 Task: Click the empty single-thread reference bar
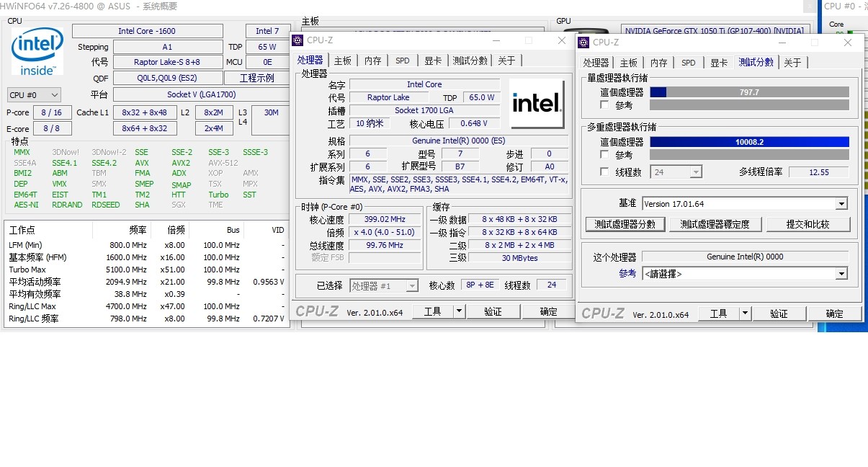749,105
